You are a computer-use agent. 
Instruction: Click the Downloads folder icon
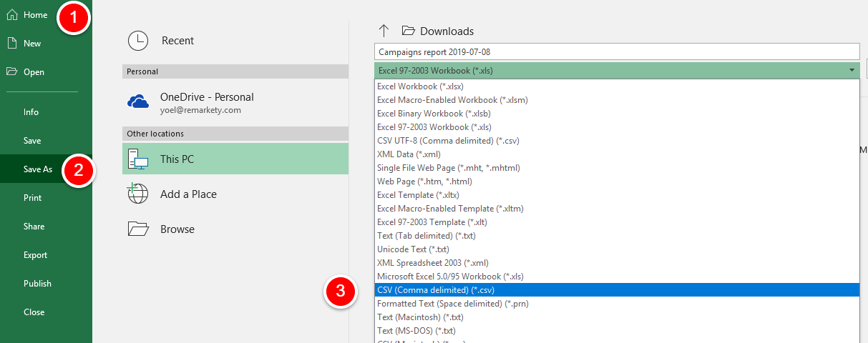tap(409, 31)
